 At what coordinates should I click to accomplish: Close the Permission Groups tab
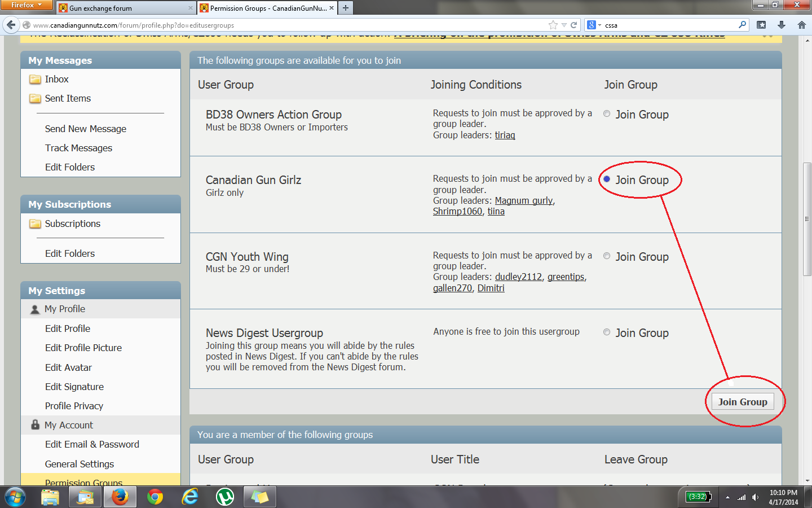(332, 8)
